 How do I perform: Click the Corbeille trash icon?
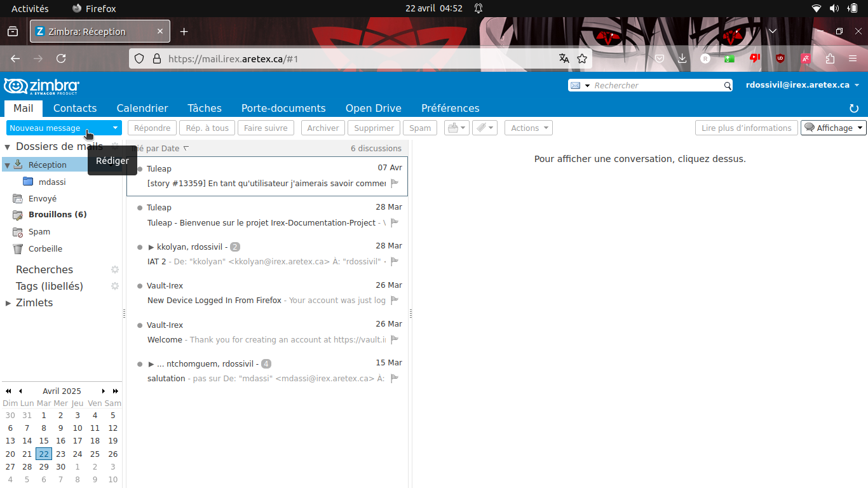18,249
